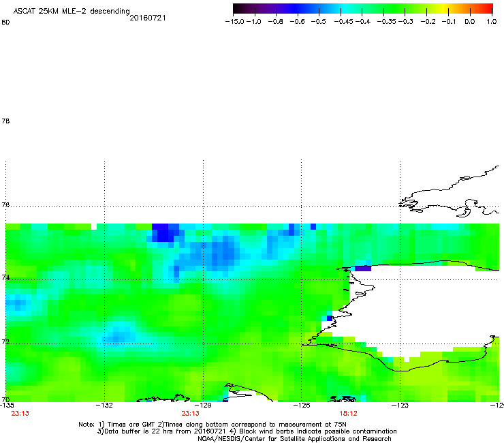Click the red '18:12' time label
Image resolution: width=504 pixels, height=443 pixels.
[348, 414]
